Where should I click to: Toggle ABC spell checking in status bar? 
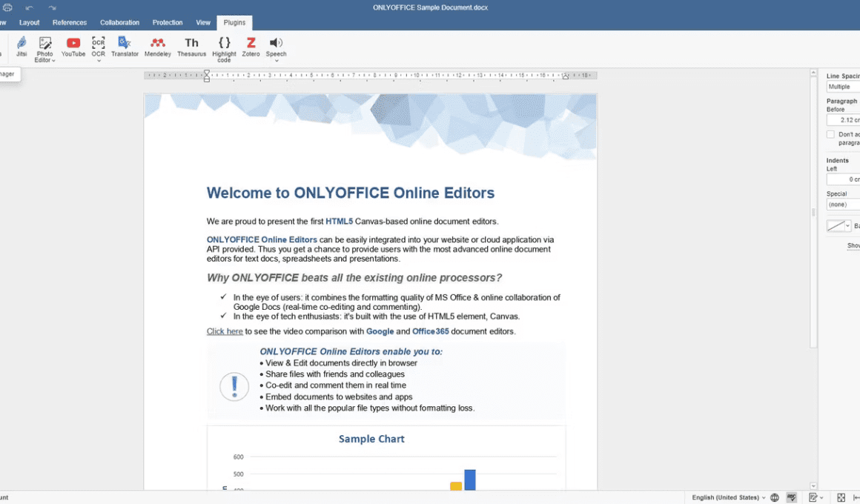[792, 497]
